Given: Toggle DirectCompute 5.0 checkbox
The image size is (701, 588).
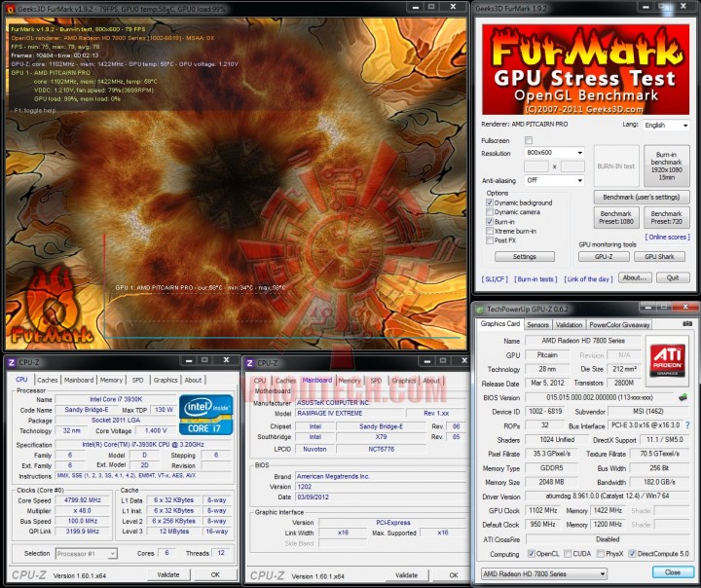Looking at the screenshot, I should coord(632,554).
